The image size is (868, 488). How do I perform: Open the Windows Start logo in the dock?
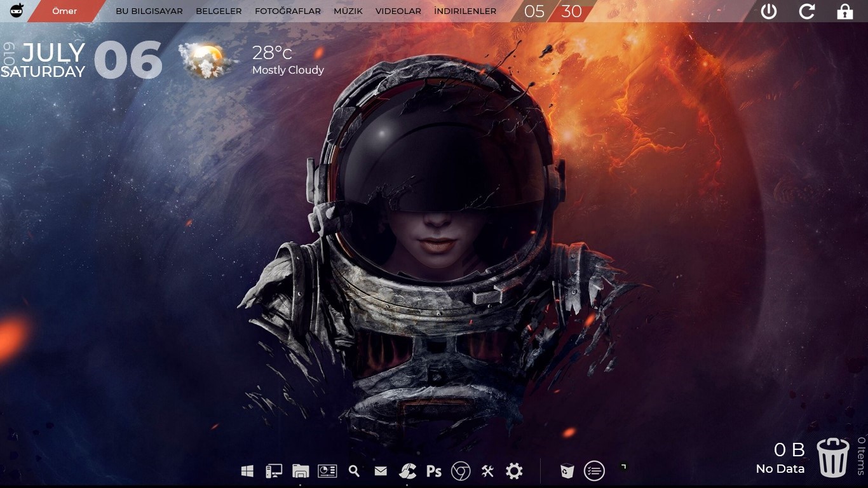248,471
